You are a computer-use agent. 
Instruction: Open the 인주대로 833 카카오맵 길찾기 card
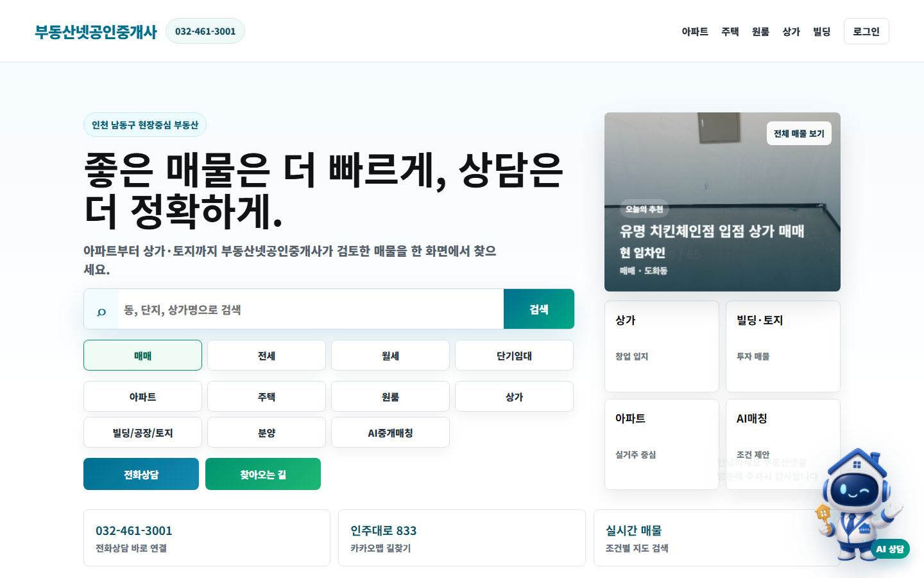pyautogui.click(x=462, y=538)
